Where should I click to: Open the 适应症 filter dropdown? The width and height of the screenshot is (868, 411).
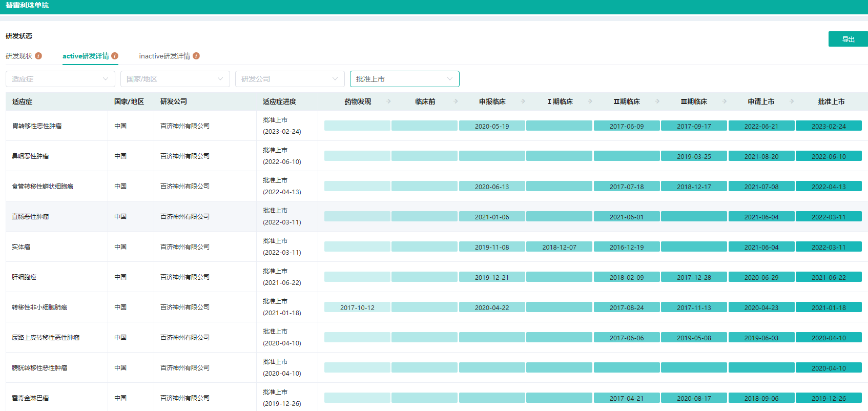coord(60,79)
